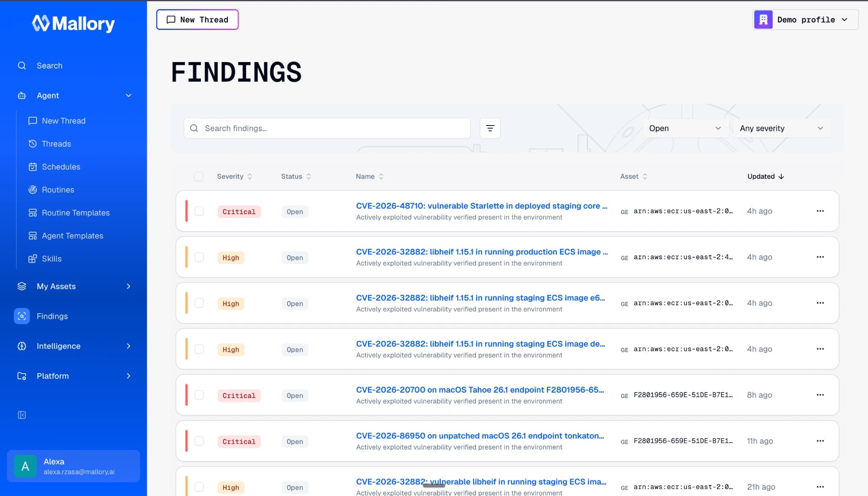Screen dimensions: 868x496
Task: Select checkbox for CVE-2026-86950 finding
Action: (x=199, y=441)
